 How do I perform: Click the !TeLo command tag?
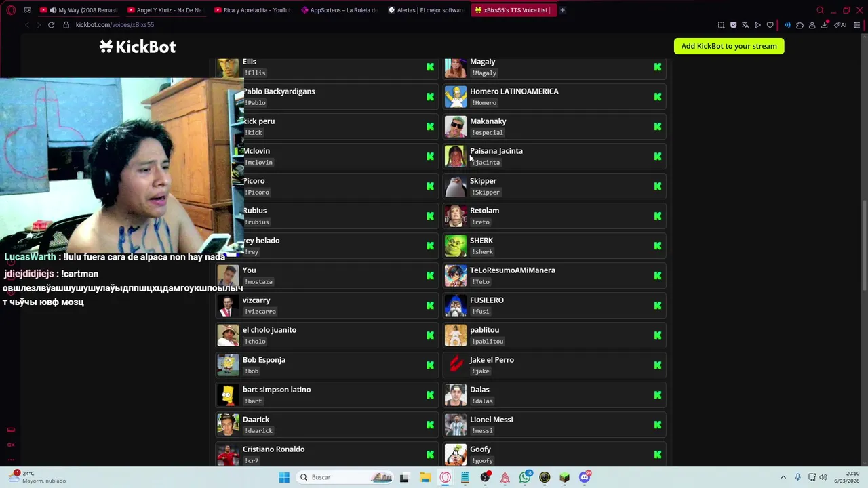(x=481, y=282)
